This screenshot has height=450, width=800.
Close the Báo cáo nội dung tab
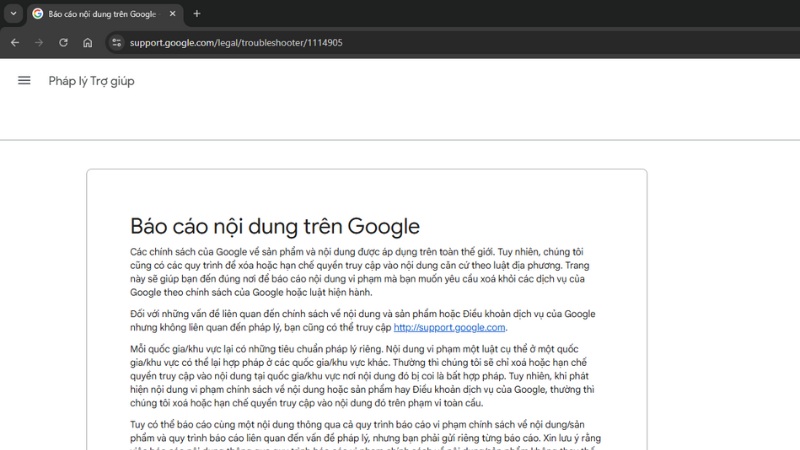(x=172, y=14)
